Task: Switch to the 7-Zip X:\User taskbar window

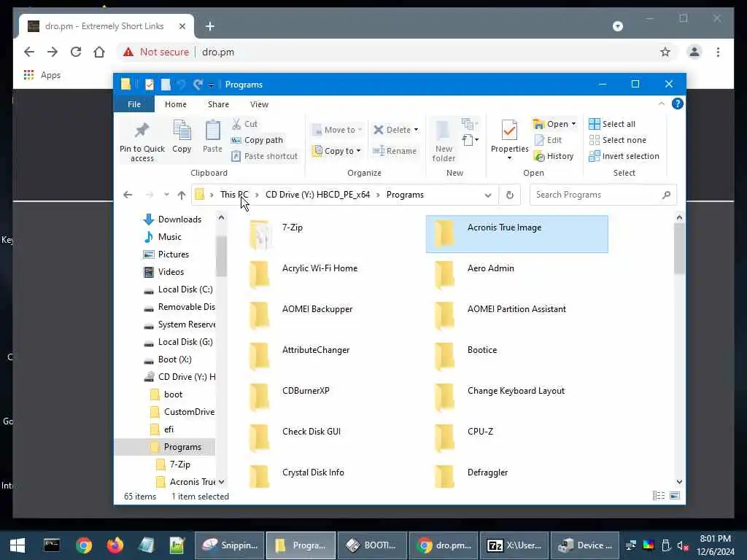Action: [514, 545]
